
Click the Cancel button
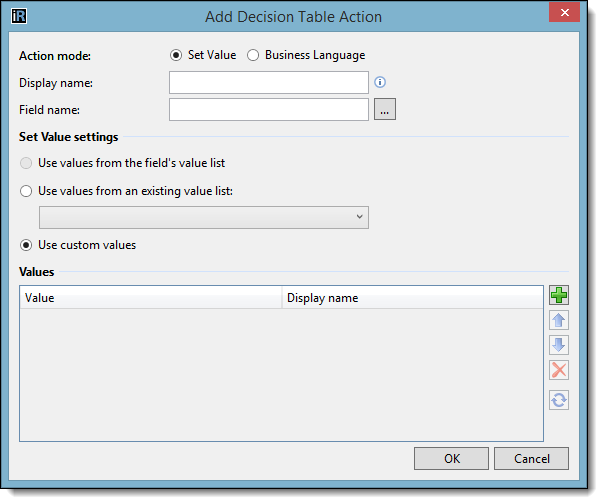click(x=531, y=458)
